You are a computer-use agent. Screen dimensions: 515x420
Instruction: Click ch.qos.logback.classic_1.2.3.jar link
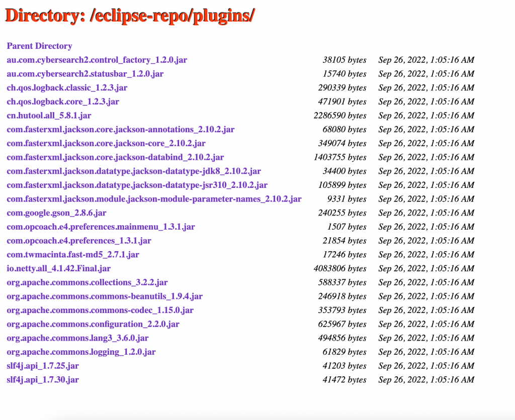point(67,87)
